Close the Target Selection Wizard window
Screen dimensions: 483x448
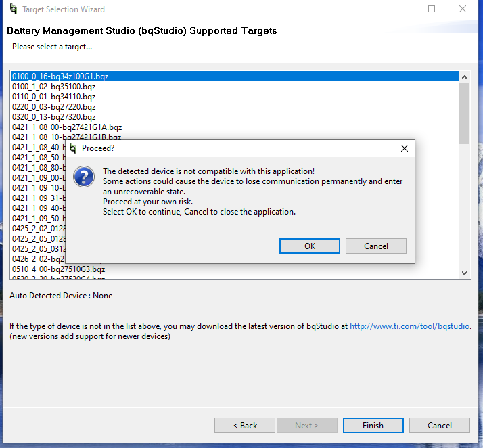[462, 9]
